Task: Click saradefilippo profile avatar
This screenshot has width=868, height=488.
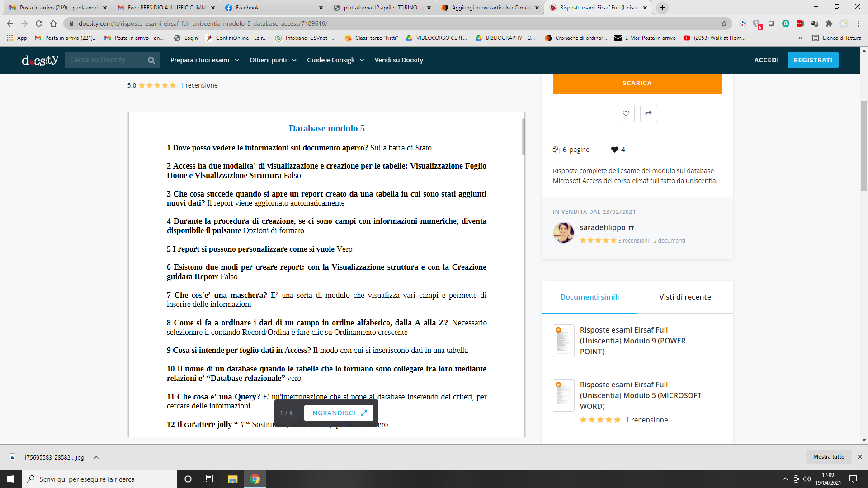Action: [x=563, y=233]
